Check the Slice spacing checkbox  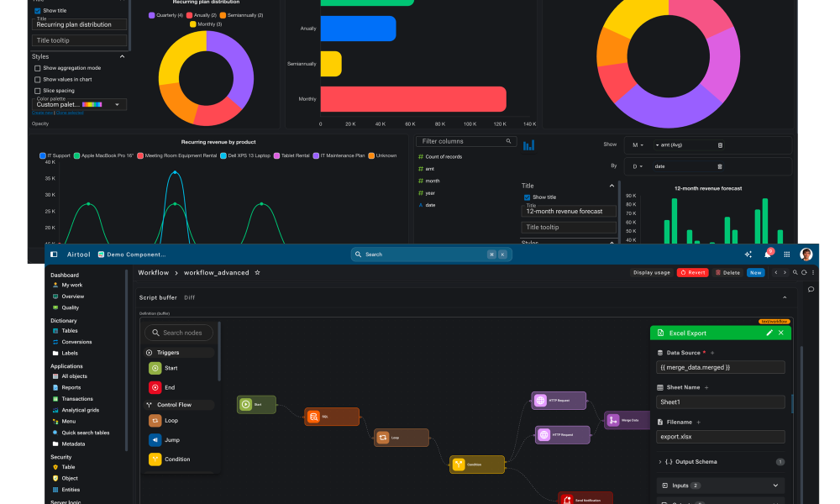[x=38, y=91]
